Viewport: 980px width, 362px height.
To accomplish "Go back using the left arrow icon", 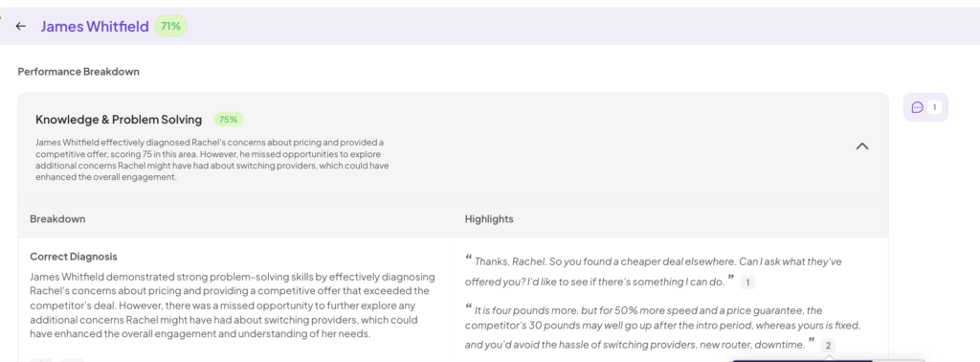I will click(21, 26).
